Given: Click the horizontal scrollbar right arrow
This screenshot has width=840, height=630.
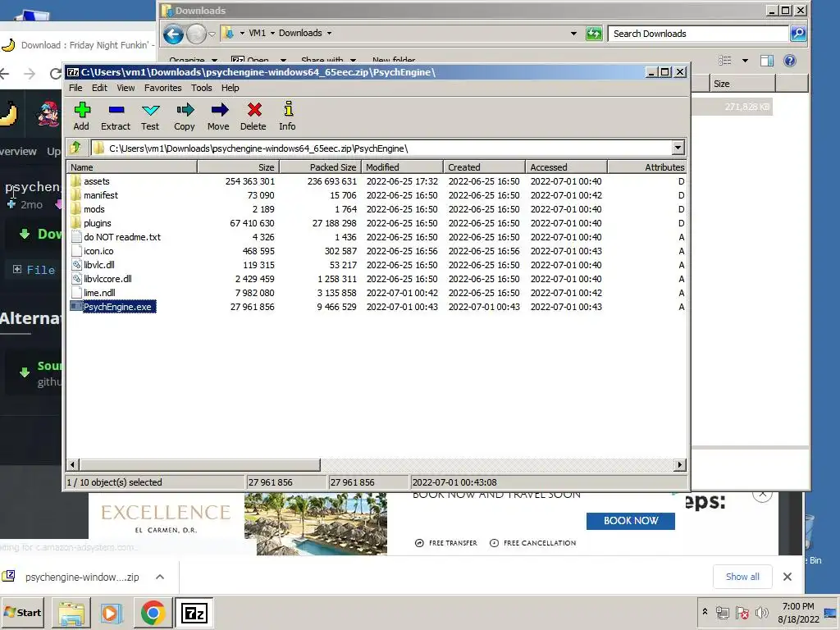Looking at the screenshot, I should point(680,464).
